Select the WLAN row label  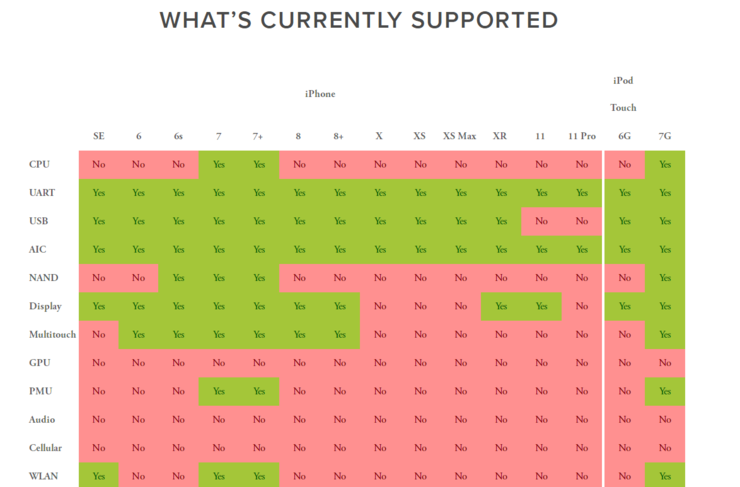point(43,476)
